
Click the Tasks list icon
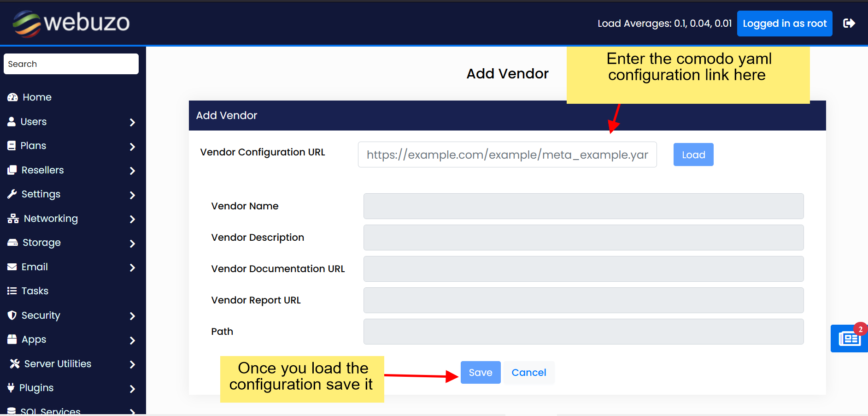pos(12,291)
